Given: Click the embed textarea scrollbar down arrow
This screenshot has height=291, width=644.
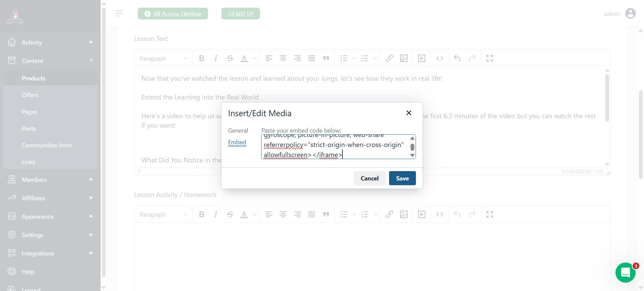Looking at the screenshot, I should pos(412,155).
